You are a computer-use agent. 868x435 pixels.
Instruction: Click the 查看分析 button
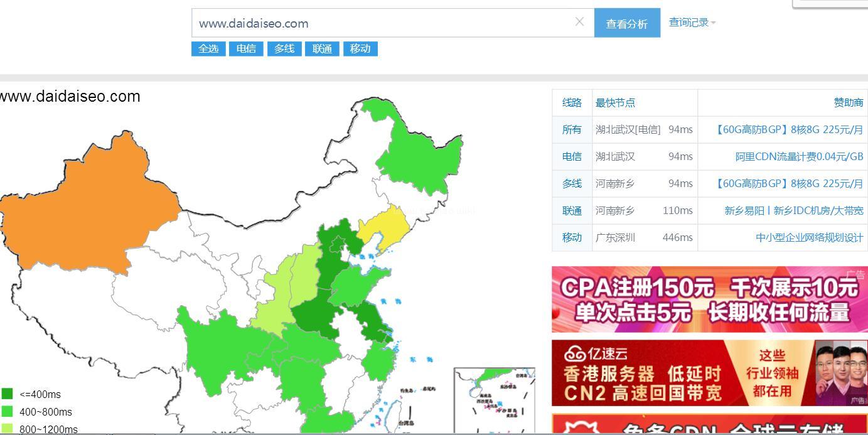pyautogui.click(x=626, y=23)
